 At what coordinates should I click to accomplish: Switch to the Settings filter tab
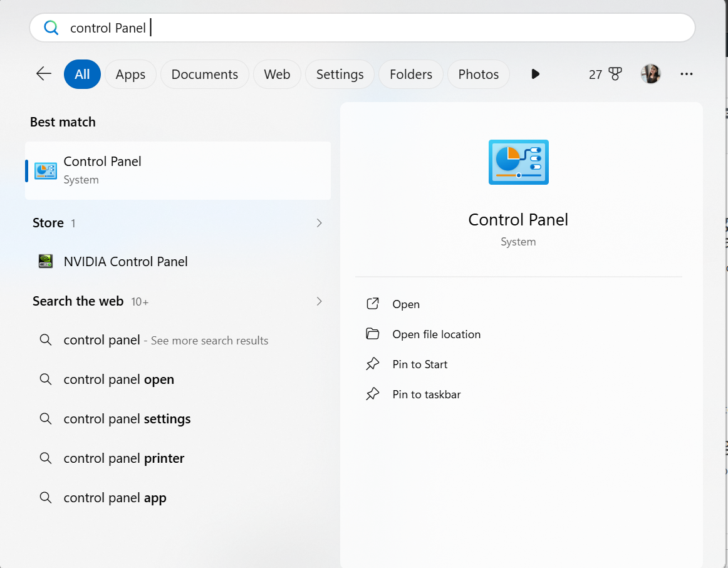pyautogui.click(x=340, y=75)
